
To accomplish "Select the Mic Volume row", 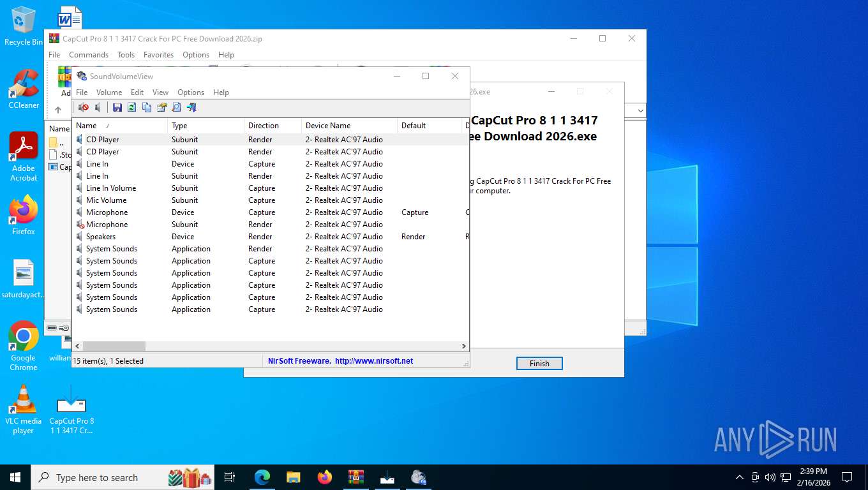I will click(x=271, y=200).
